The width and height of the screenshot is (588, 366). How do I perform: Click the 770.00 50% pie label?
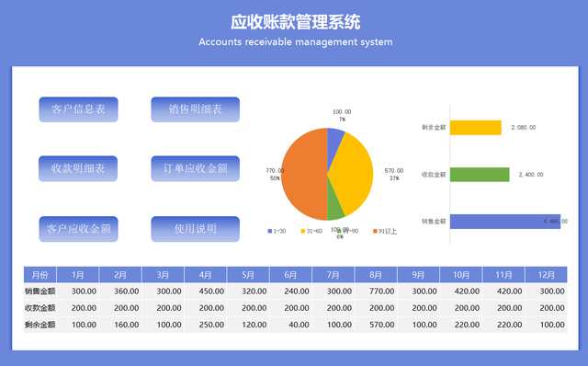coord(276,174)
